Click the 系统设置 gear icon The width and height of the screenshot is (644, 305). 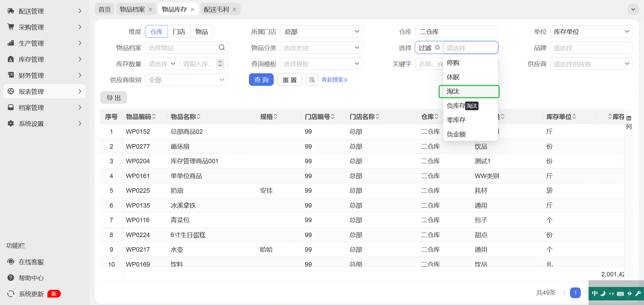coord(11,124)
